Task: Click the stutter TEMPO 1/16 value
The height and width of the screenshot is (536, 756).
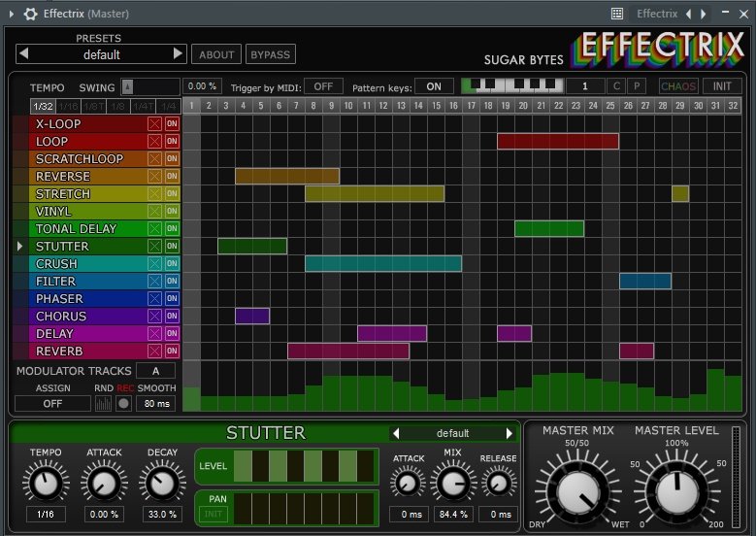Action: tap(46, 515)
